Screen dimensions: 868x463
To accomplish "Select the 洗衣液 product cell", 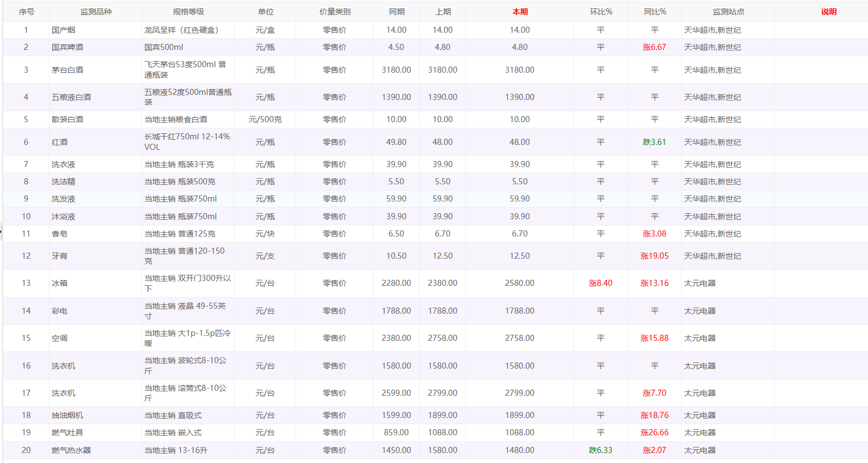I will pyautogui.click(x=96, y=164).
